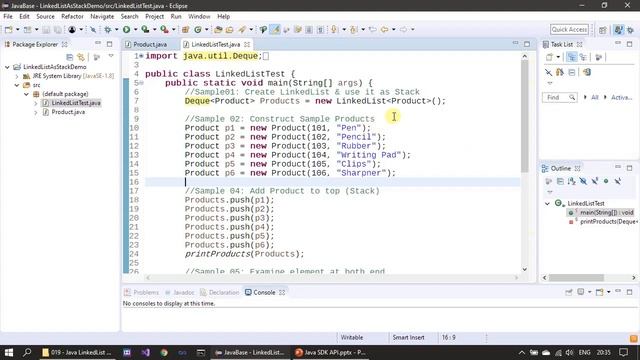Image resolution: width=640 pixels, height=360 pixels.
Task: Expand the JRE System Library node
Action: [x=17, y=76]
